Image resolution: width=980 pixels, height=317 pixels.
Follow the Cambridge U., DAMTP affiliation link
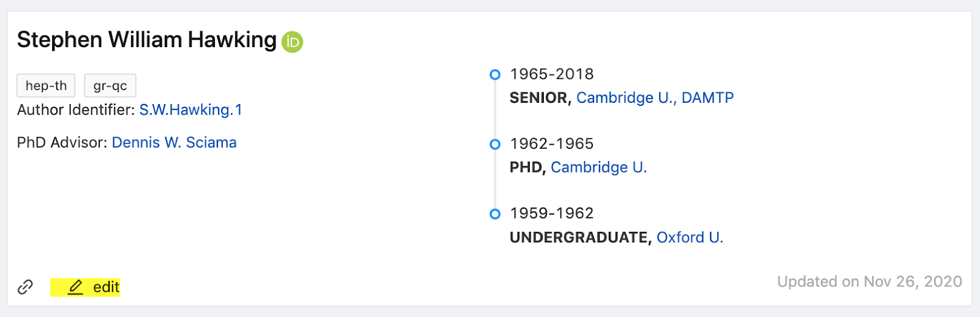(655, 98)
